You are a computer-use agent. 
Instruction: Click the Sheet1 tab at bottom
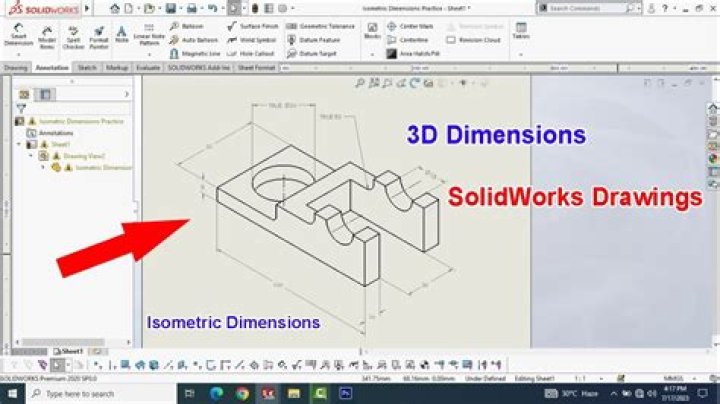72,351
